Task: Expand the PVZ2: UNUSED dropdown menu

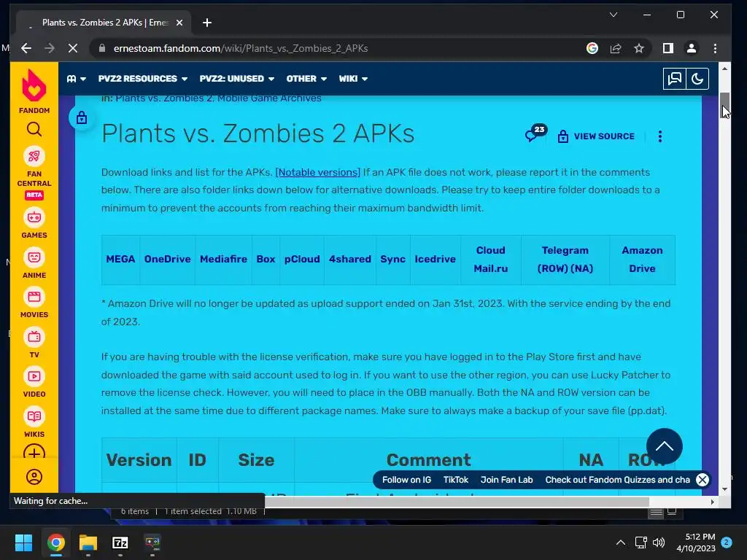Action: tap(237, 79)
